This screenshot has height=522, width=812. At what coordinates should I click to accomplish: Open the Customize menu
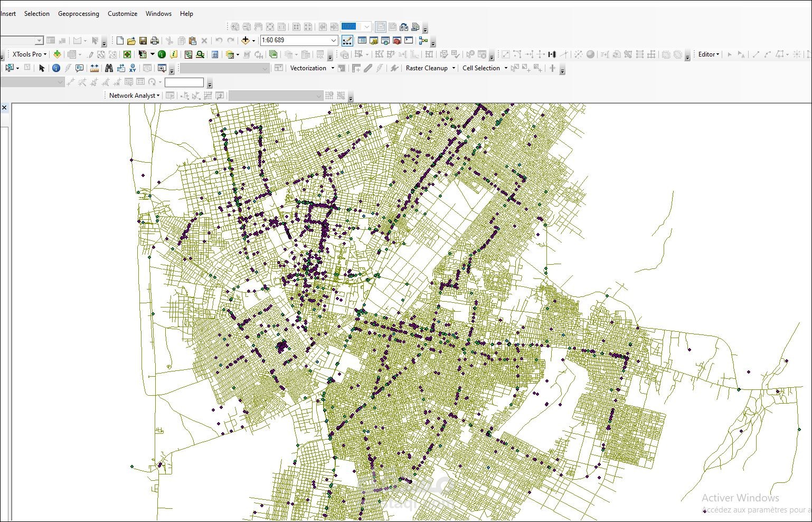[122, 14]
